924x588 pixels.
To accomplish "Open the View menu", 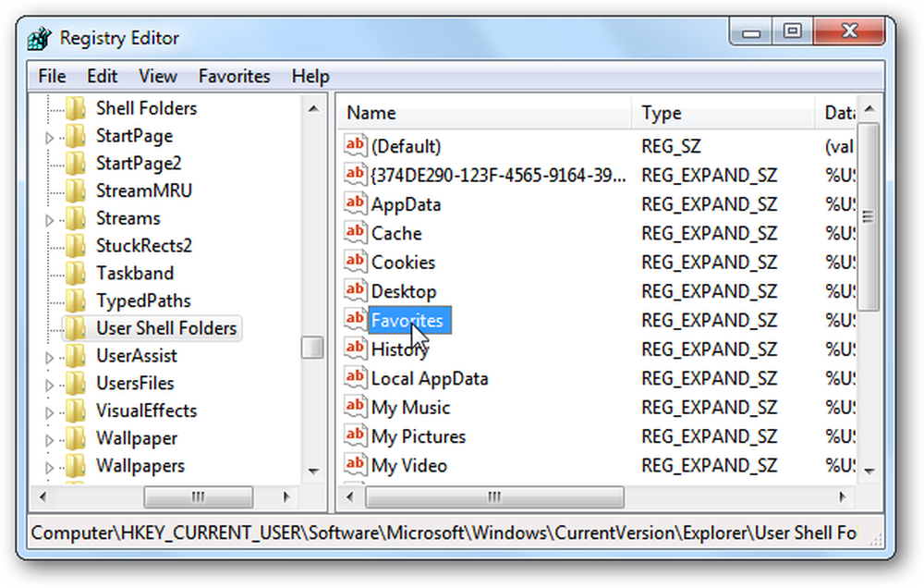I will [157, 76].
